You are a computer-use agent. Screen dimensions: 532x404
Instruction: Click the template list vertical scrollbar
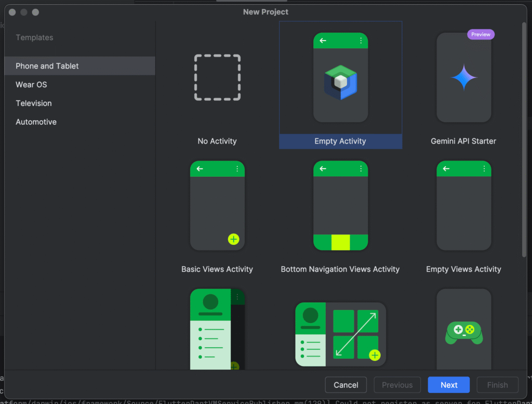(x=524, y=139)
